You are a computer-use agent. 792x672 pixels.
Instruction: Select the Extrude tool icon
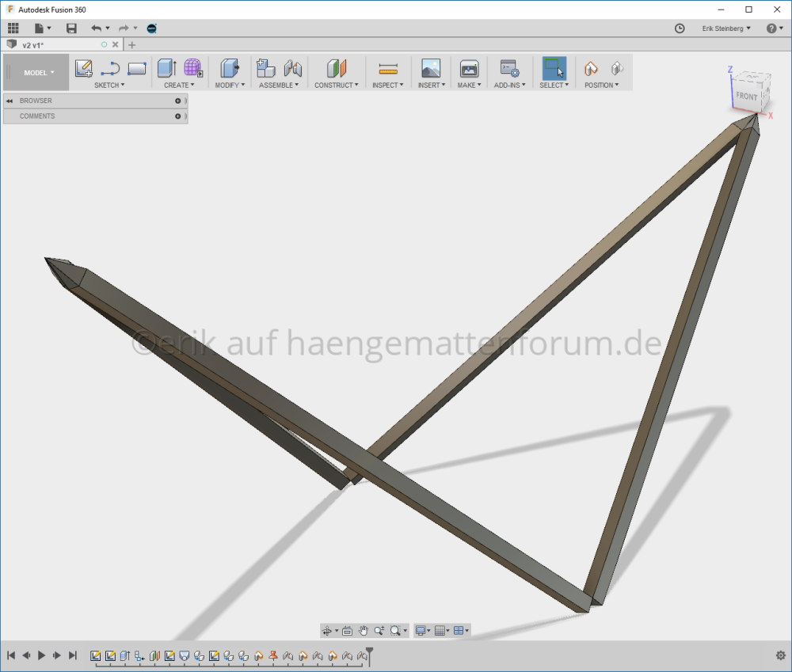click(166, 69)
